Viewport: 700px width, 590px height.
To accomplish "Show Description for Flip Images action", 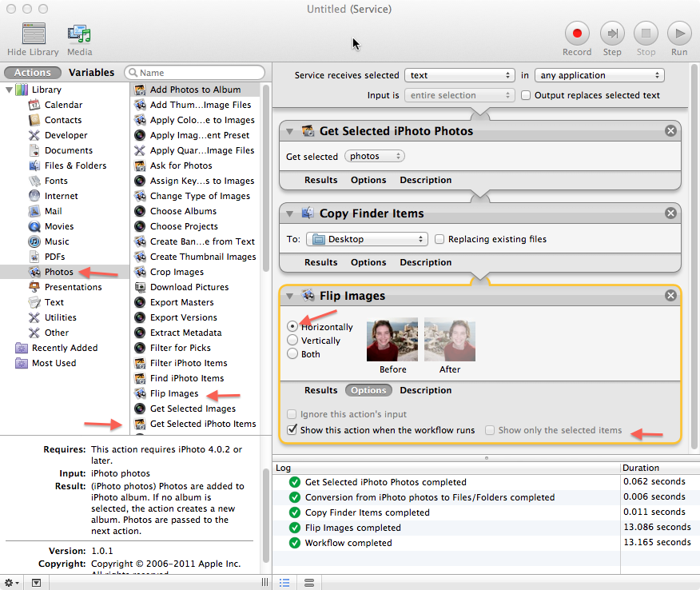I will [x=425, y=390].
